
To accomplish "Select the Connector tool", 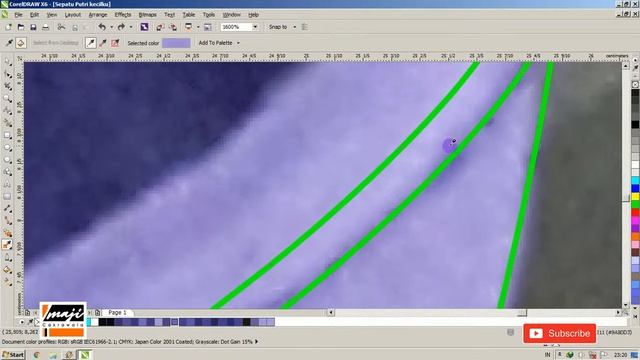I will click(x=7, y=221).
